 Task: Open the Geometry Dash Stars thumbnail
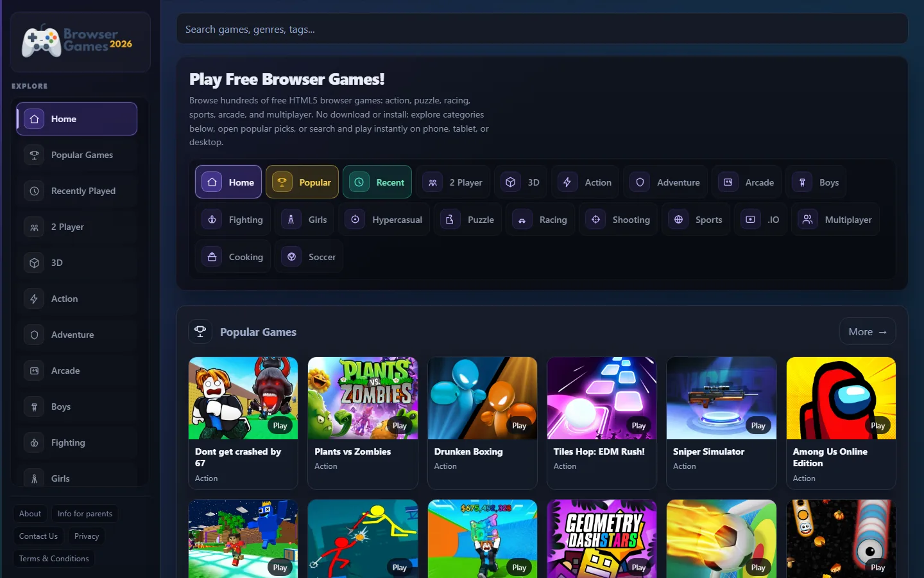point(602,539)
